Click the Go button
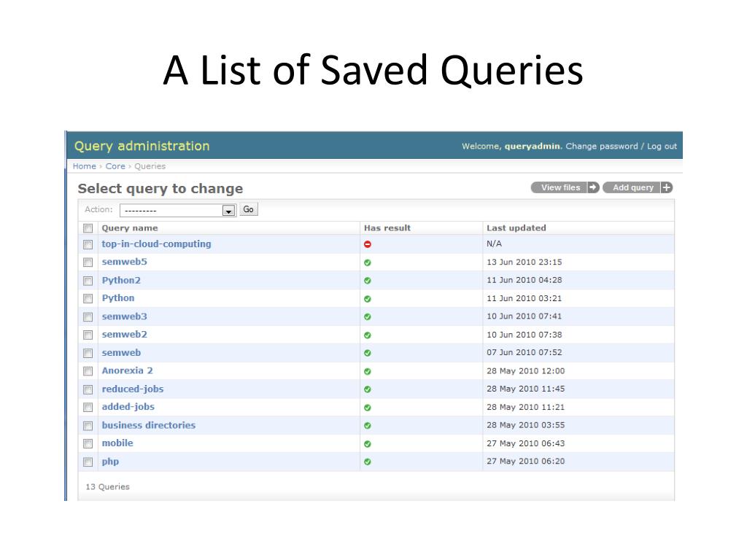The image size is (747, 560). (249, 209)
